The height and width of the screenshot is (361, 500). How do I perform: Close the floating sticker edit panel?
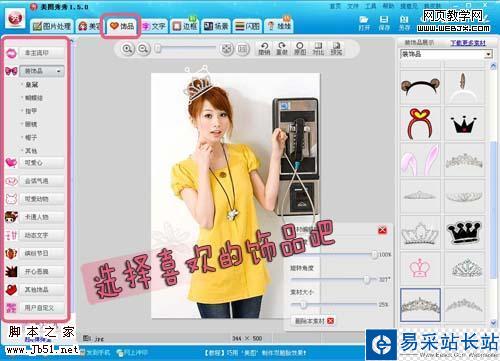[x=382, y=230]
